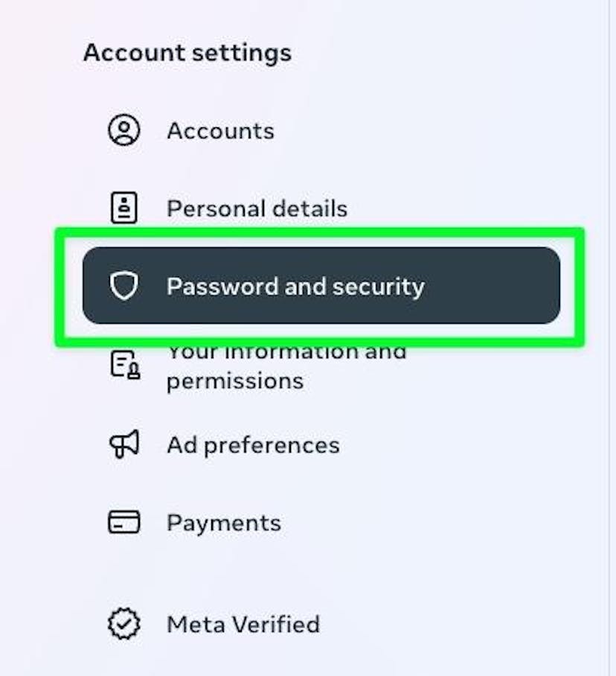Click the word security in the selected item
Viewport: 616px width, 676px height.
pyautogui.click(x=378, y=287)
